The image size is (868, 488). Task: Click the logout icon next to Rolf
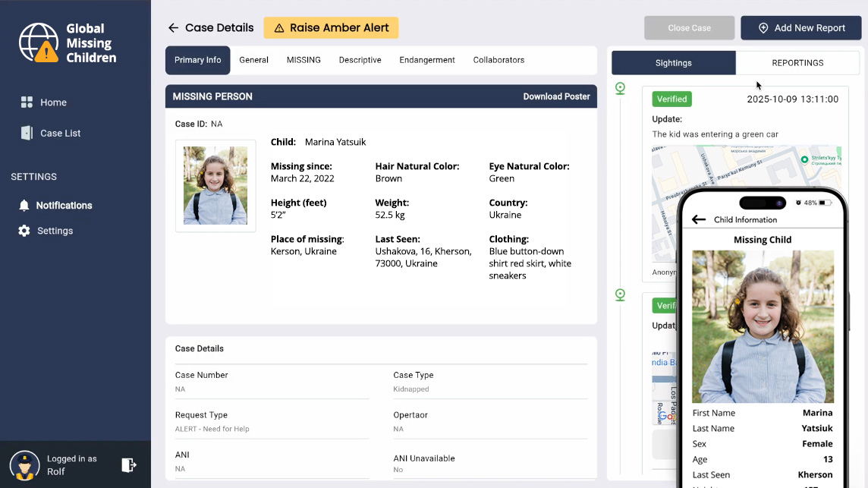pyautogui.click(x=129, y=464)
